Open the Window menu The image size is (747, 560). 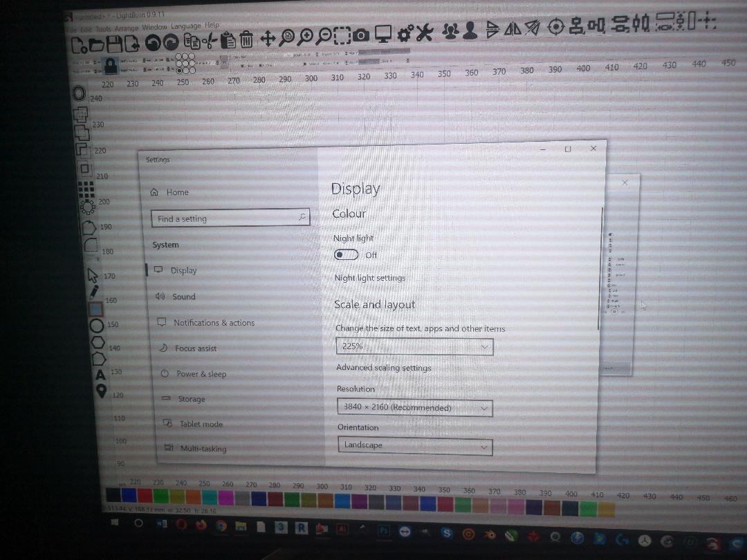154,27
